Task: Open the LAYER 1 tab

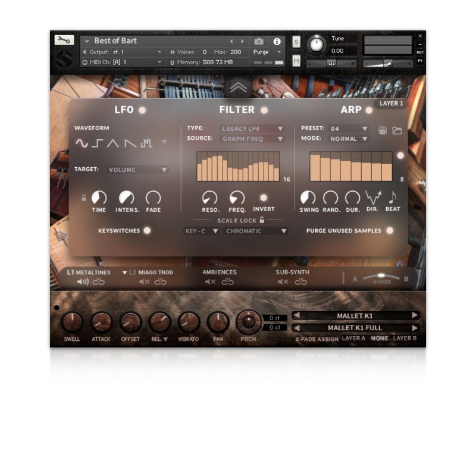Action: pos(392,104)
